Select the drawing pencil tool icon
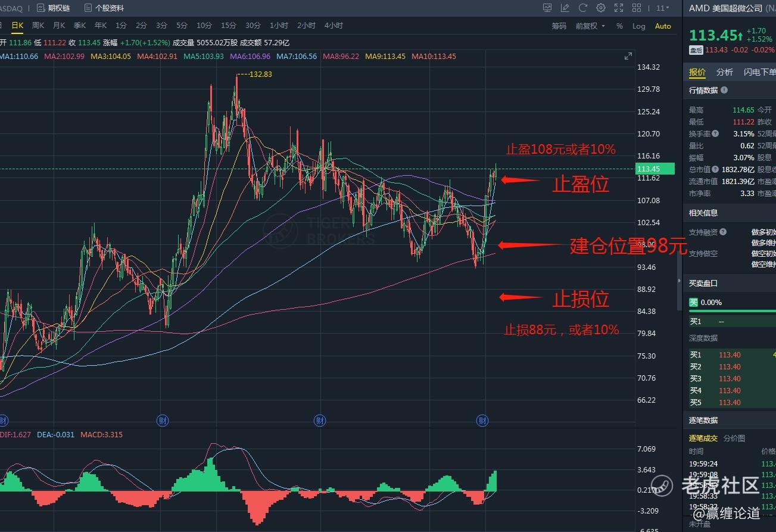 [565, 8]
